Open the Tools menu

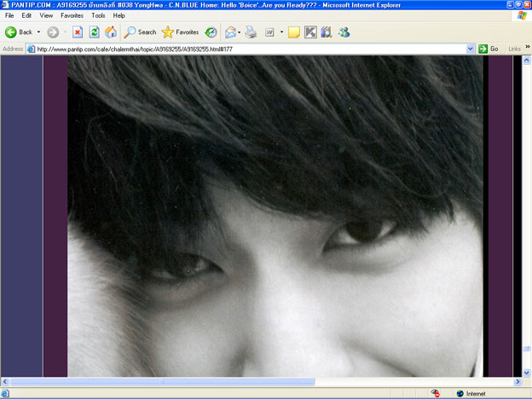pyautogui.click(x=98, y=15)
